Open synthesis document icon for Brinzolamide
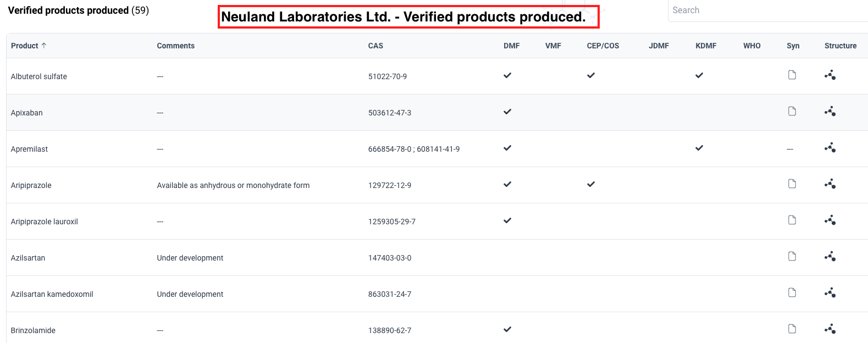The width and height of the screenshot is (868, 343). (x=792, y=329)
